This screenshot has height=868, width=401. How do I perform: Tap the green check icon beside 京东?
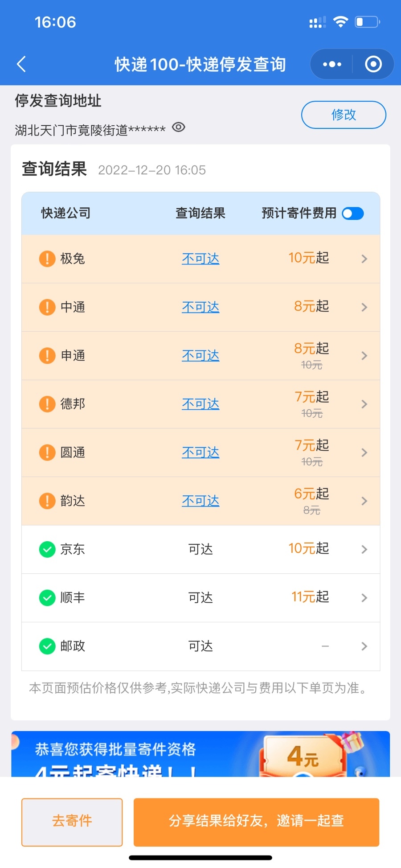tap(47, 549)
